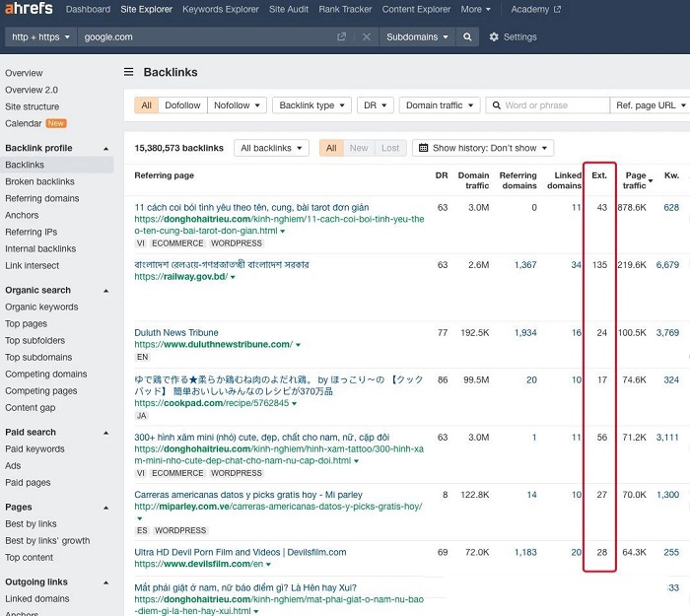690x616 pixels.
Task: Sort by Page traffic column
Action: (637, 180)
